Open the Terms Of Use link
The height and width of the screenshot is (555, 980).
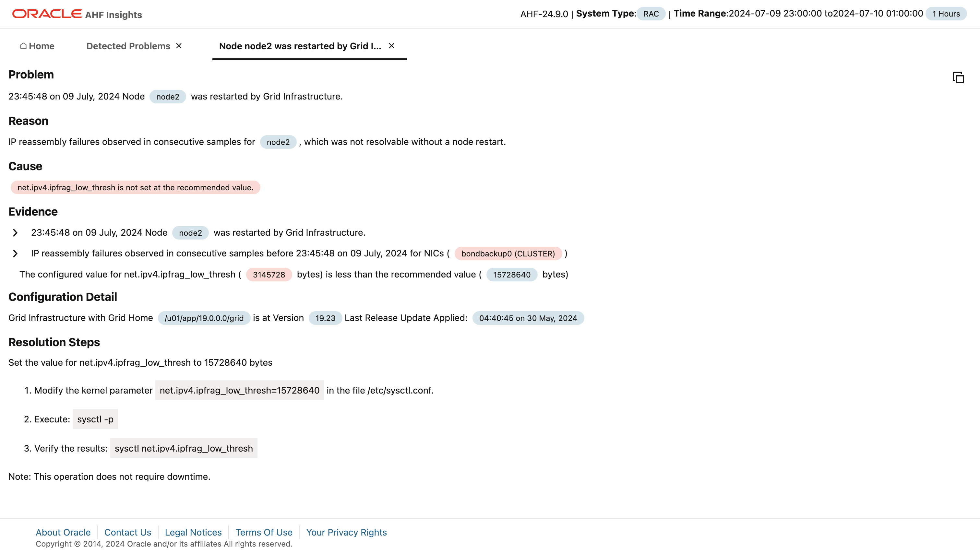pyautogui.click(x=264, y=532)
